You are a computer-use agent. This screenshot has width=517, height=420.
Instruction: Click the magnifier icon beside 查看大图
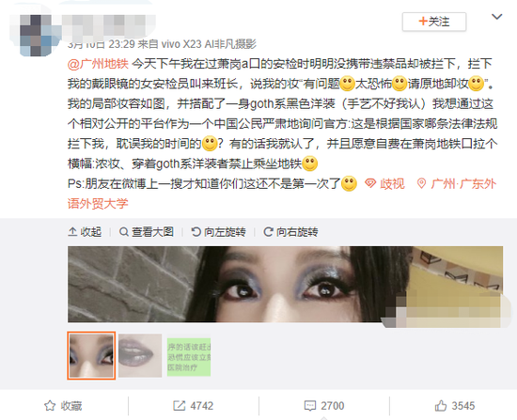coord(124,232)
